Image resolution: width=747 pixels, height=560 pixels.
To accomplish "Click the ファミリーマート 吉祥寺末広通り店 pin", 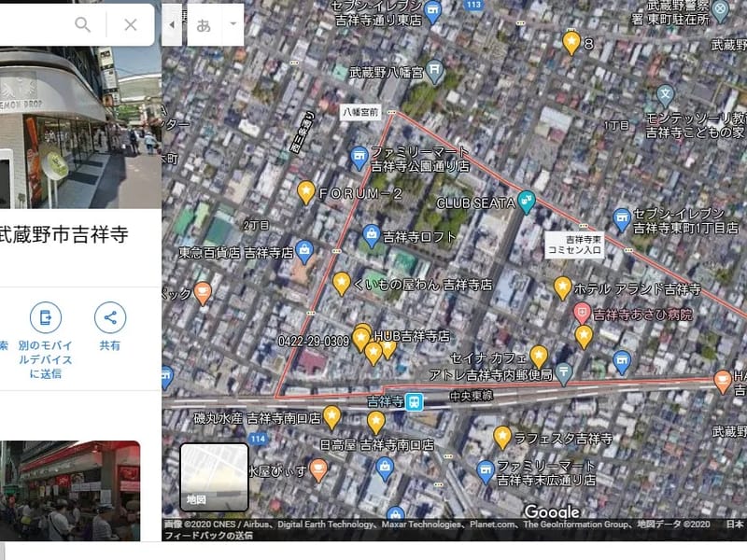I will [x=485, y=472].
